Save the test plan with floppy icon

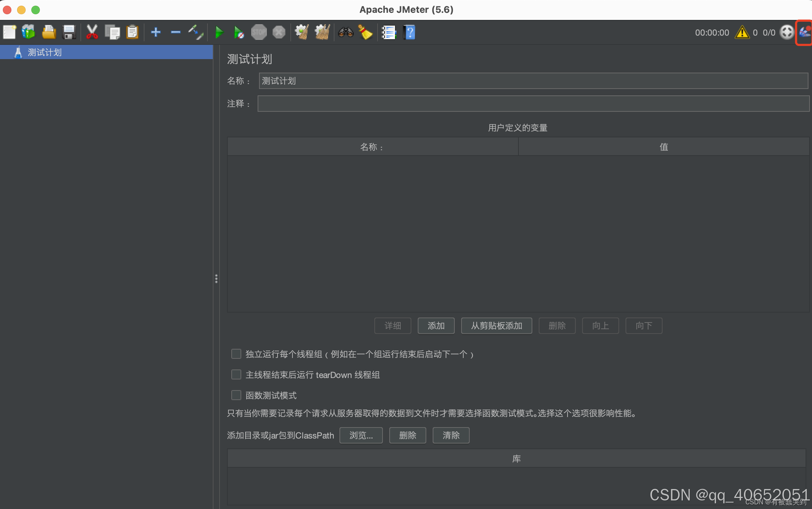click(69, 32)
